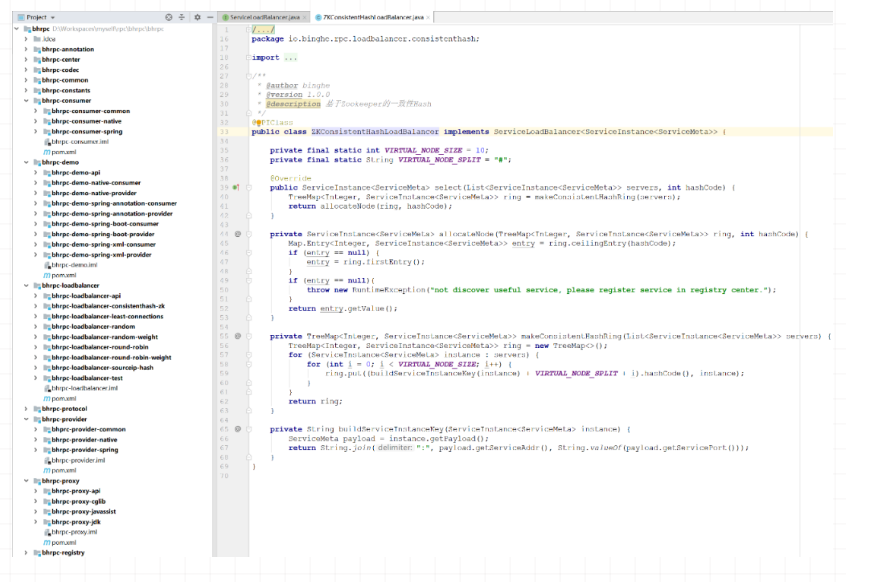877x582 pixels.
Task: Click the implements gutter icon at line 39
Action: pyautogui.click(x=235, y=187)
